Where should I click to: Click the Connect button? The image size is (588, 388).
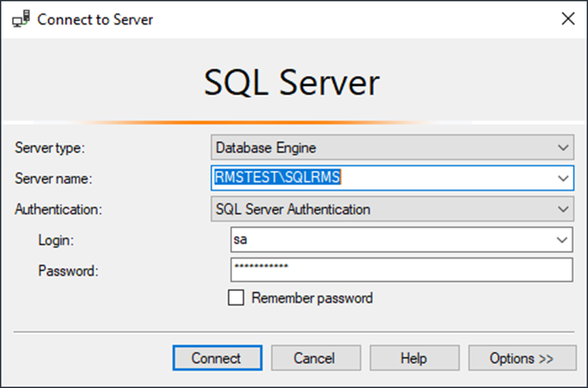(218, 358)
